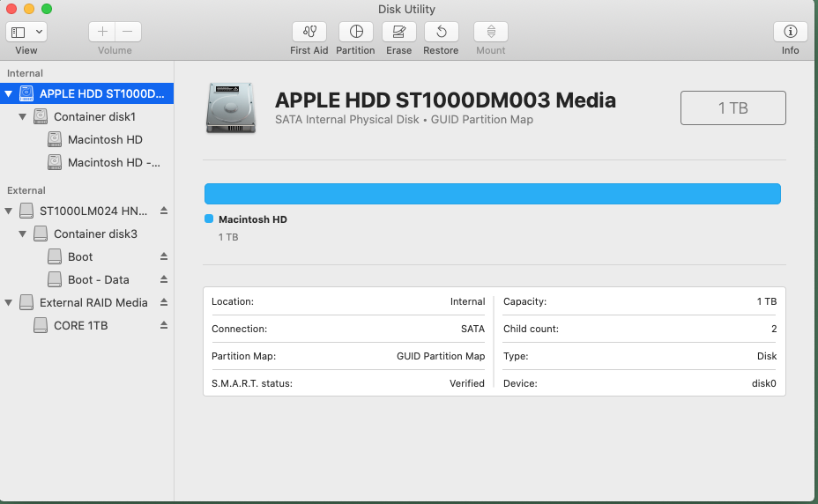This screenshot has height=504, width=818.
Task: Select the truncated Macintosh HD -... volume
Action: point(86,162)
